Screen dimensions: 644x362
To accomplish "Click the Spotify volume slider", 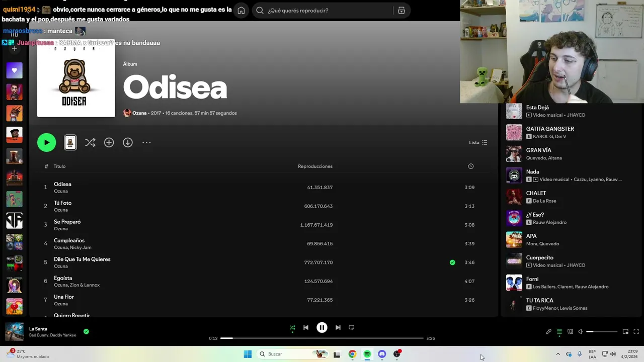I will 602,332.
